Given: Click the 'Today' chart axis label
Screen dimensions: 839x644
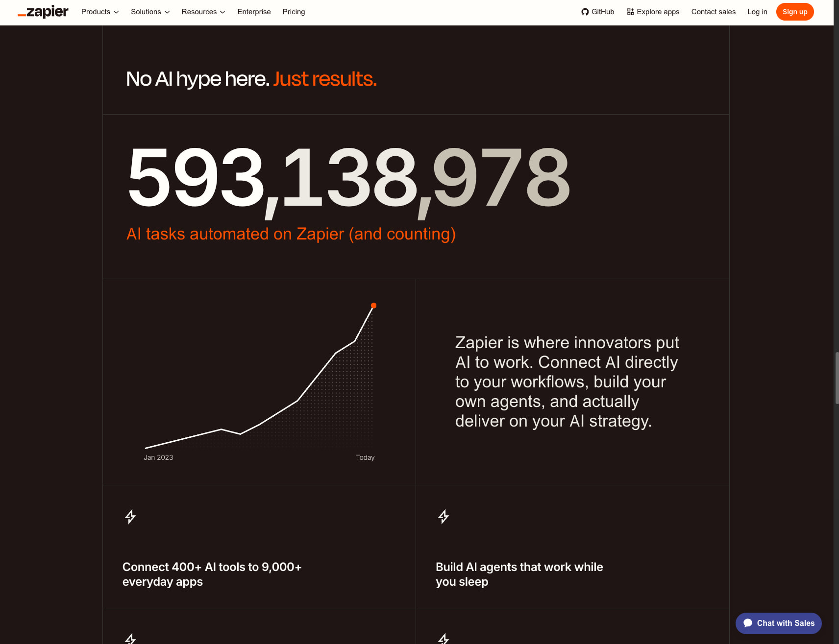Looking at the screenshot, I should (x=365, y=457).
